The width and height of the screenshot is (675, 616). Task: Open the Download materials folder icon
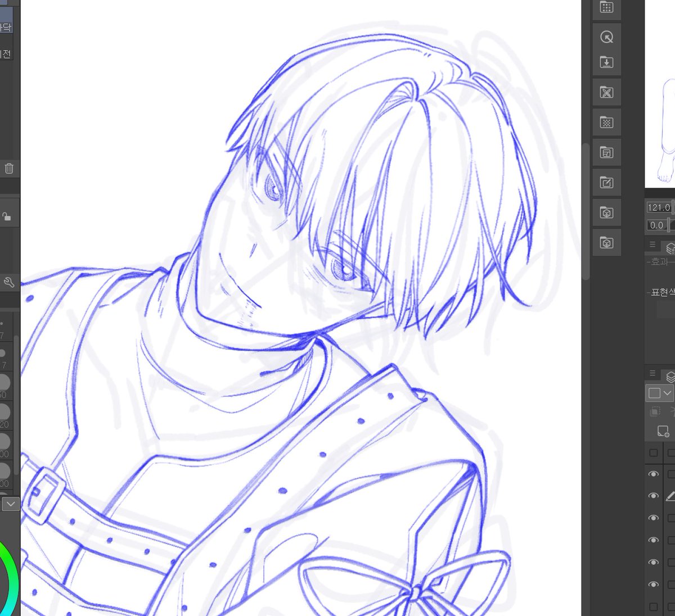(606, 62)
